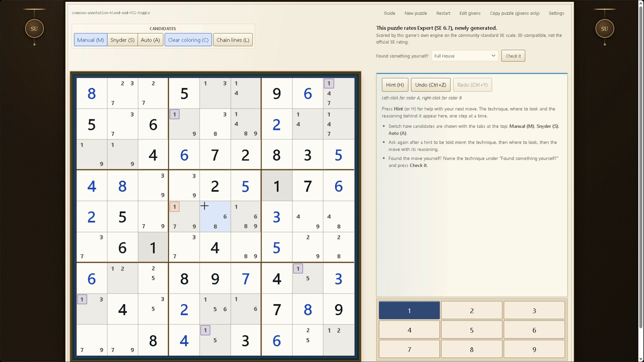Viewport: 644px width, 362px height.
Task: Select digit 5 on the number pad
Action: pyautogui.click(x=472, y=330)
